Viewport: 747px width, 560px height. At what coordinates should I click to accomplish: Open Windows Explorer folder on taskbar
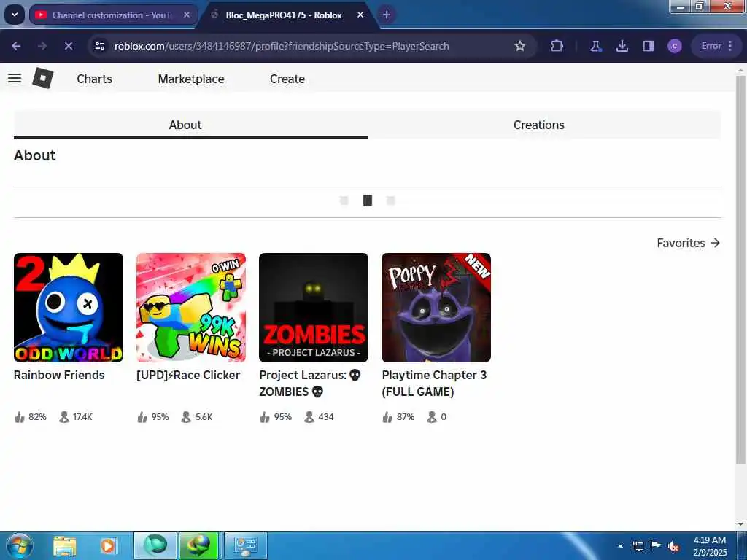click(x=65, y=545)
